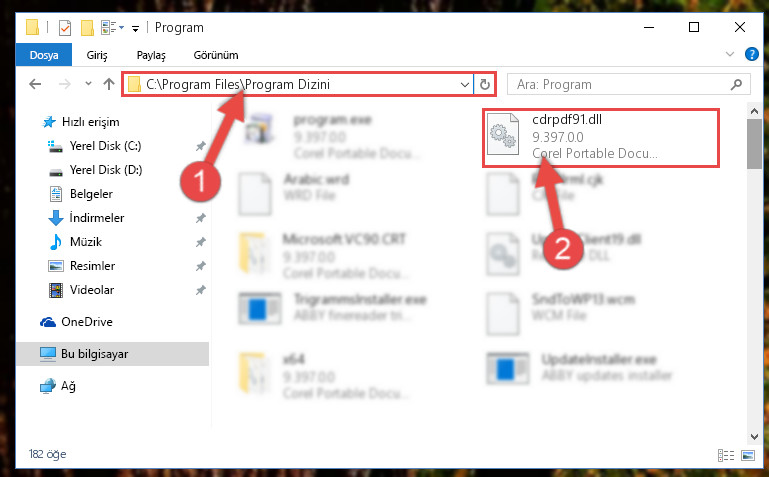Open the Görünüm tab
The height and width of the screenshot is (477, 769).
pos(216,55)
